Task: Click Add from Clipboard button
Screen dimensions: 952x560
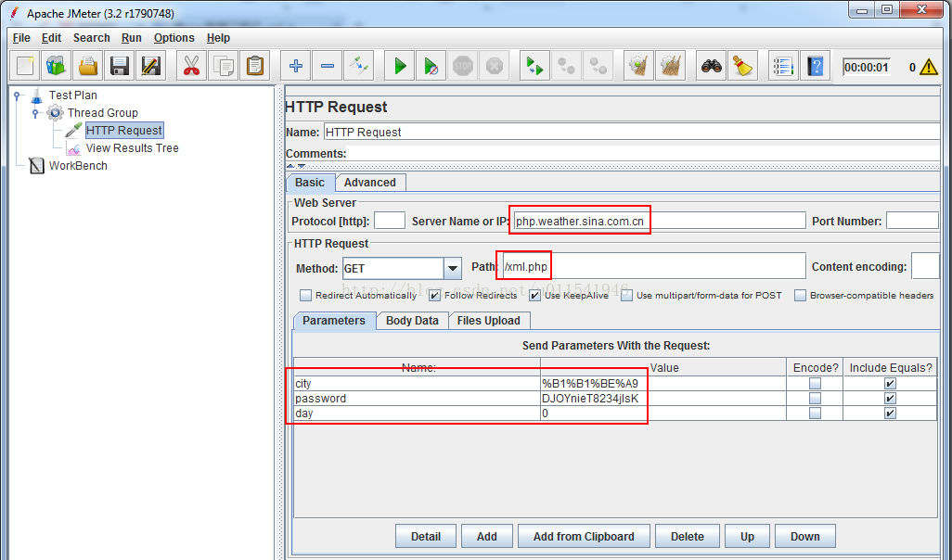Action: [584, 536]
